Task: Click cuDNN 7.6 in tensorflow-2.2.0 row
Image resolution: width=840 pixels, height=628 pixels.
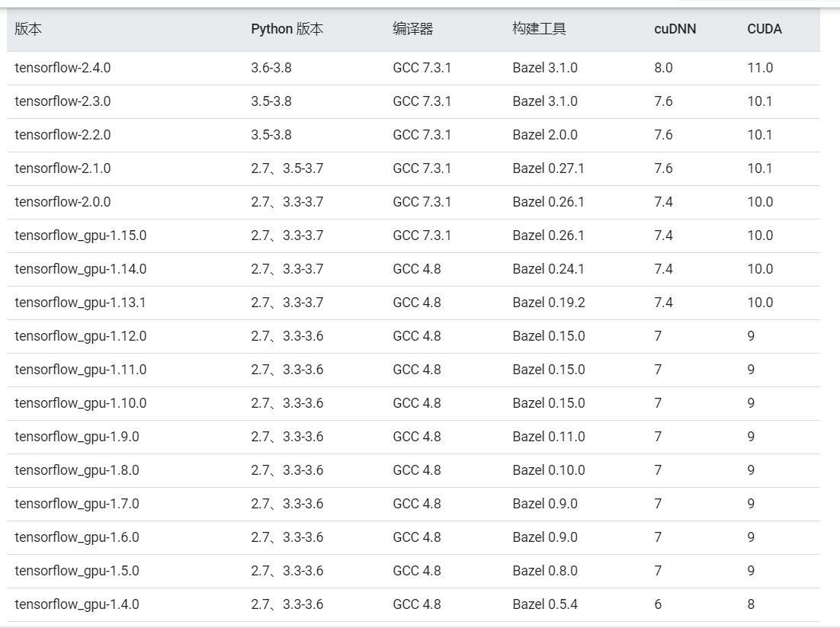Action: 663,135
